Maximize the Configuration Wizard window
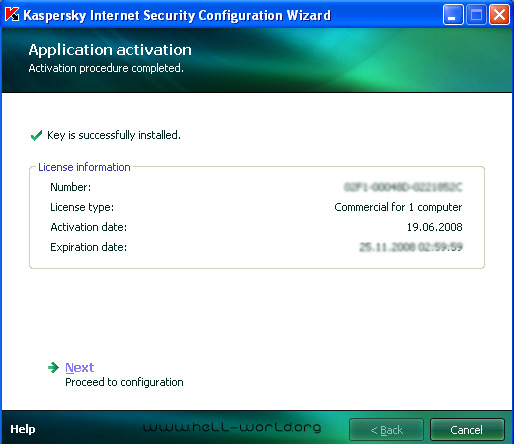Viewport: 514px width, 444px height. coord(476,15)
